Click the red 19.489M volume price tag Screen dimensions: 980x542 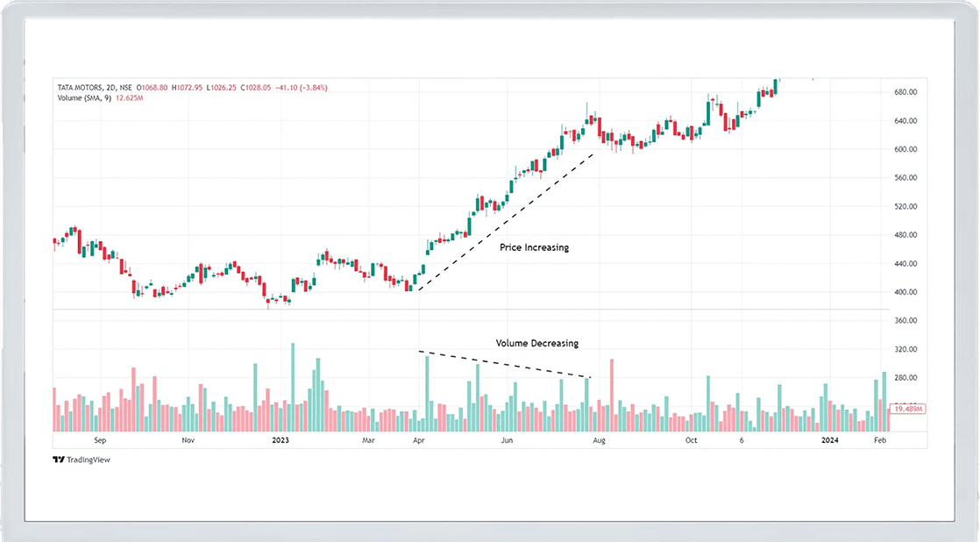[x=908, y=409]
